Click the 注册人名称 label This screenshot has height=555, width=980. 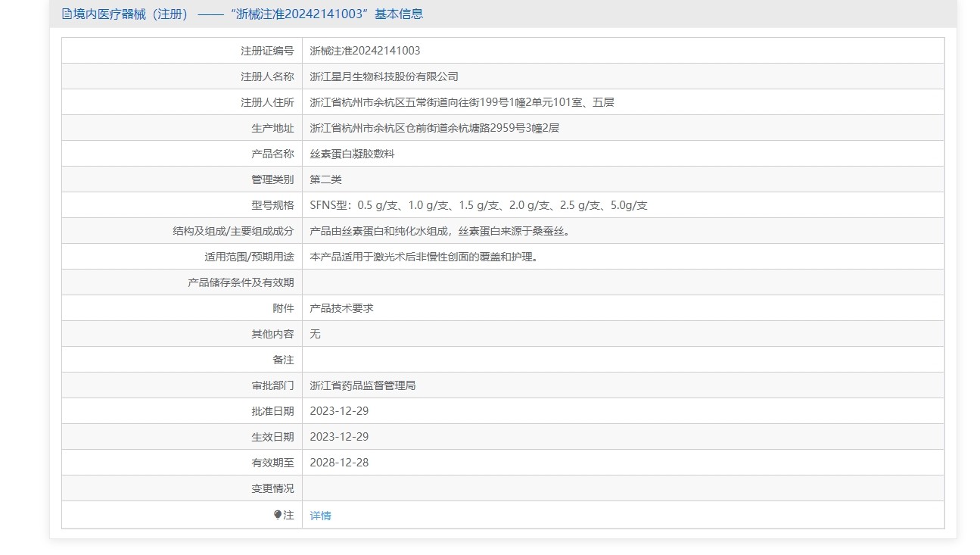pos(267,76)
